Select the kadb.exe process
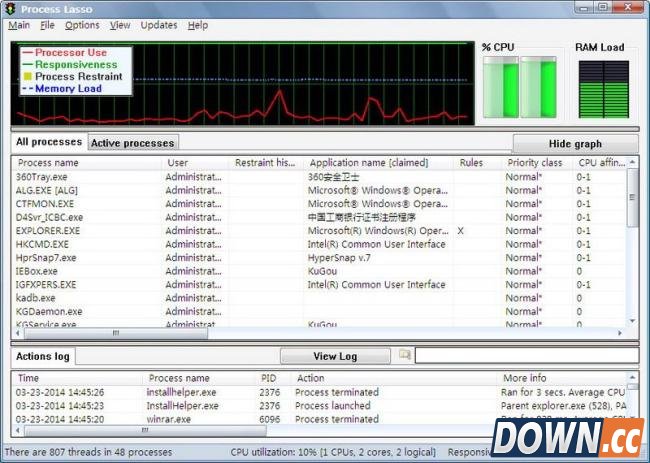Viewport: 650px width, 463px height. pyautogui.click(x=319, y=298)
